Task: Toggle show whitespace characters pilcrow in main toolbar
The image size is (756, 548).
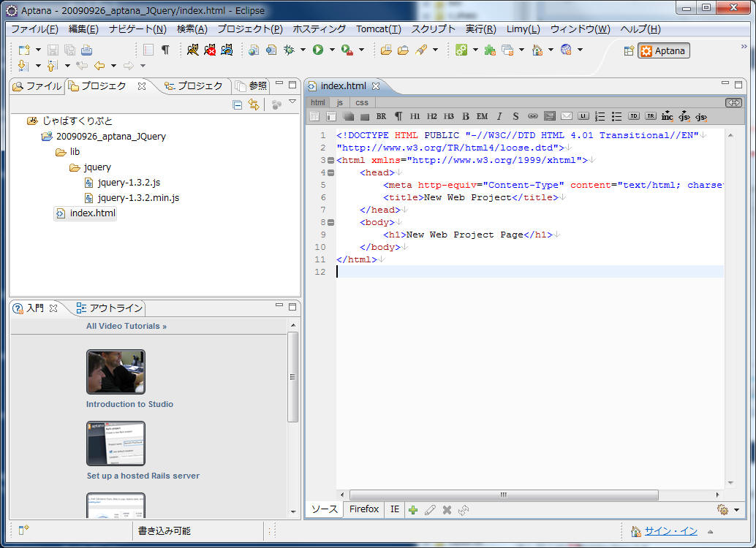Action: (165, 50)
